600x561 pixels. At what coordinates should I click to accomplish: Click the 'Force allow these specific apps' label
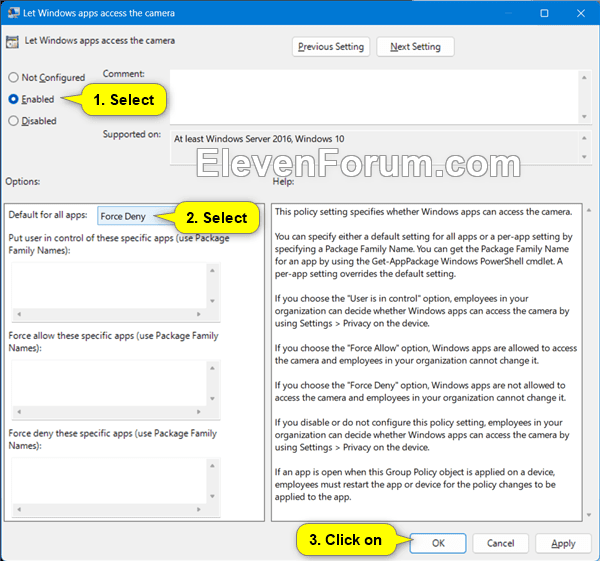[x=113, y=342]
